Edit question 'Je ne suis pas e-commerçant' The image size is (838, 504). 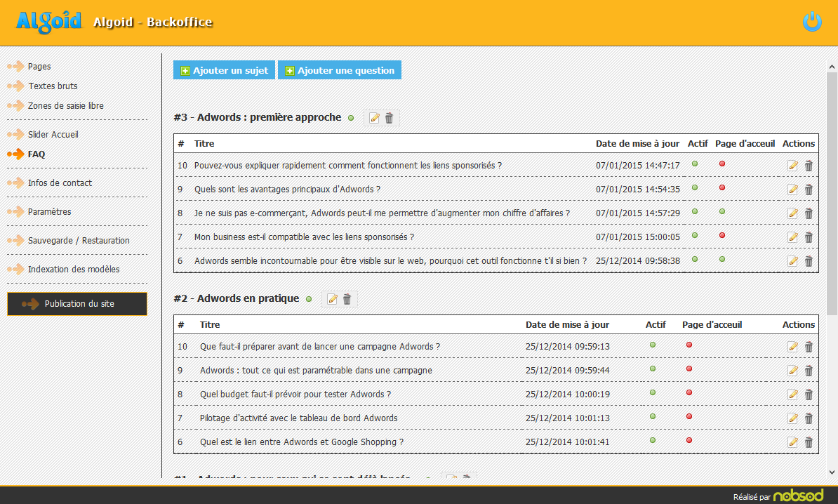pos(792,213)
